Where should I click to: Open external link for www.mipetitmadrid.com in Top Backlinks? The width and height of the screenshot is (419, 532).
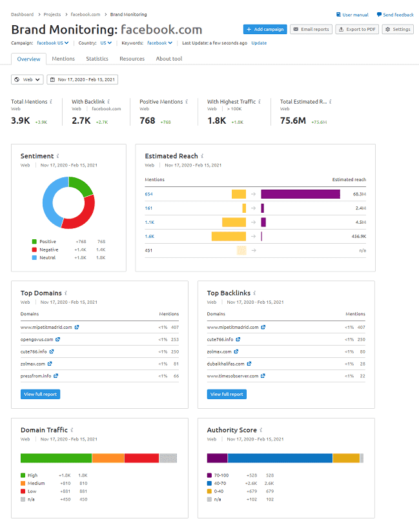coord(263,327)
